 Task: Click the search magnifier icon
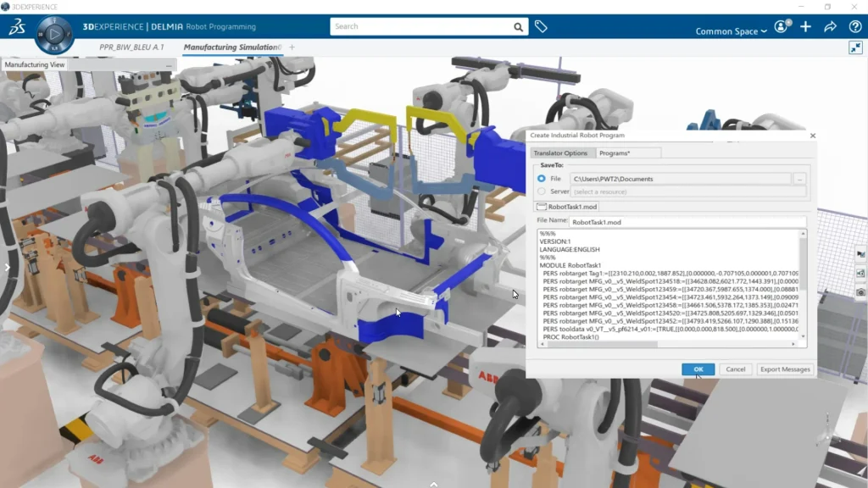click(x=519, y=27)
